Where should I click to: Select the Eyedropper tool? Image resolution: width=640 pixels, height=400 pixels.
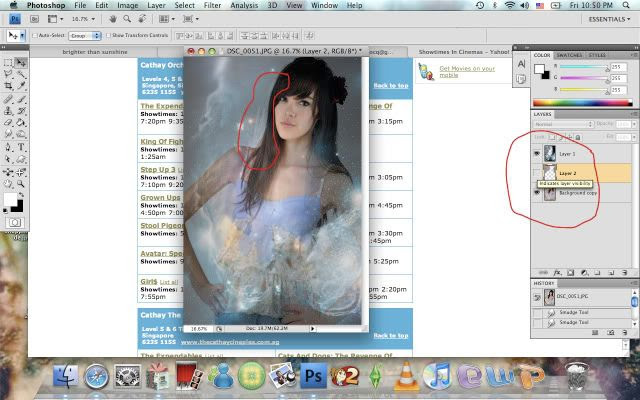pyautogui.click(x=21, y=86)
